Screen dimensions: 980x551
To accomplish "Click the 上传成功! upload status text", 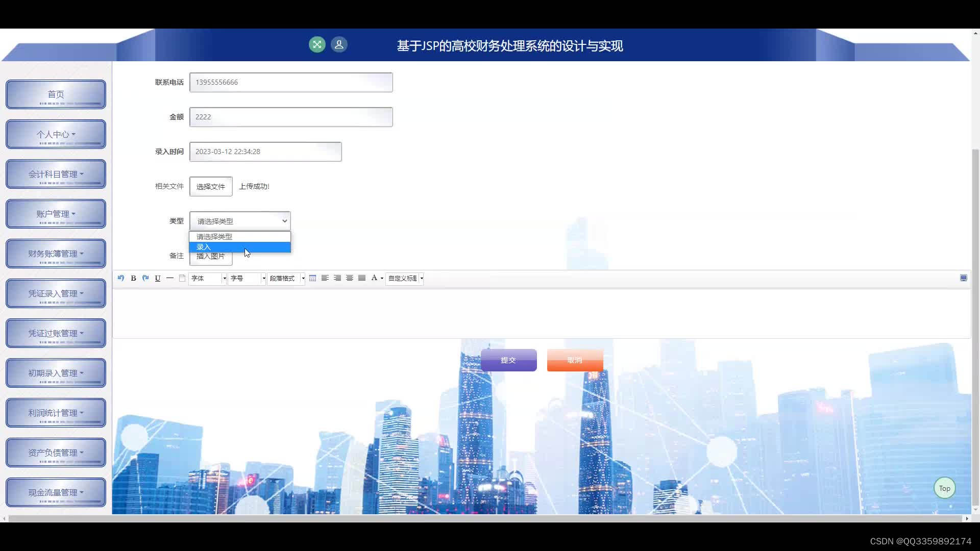I will 254,186.
